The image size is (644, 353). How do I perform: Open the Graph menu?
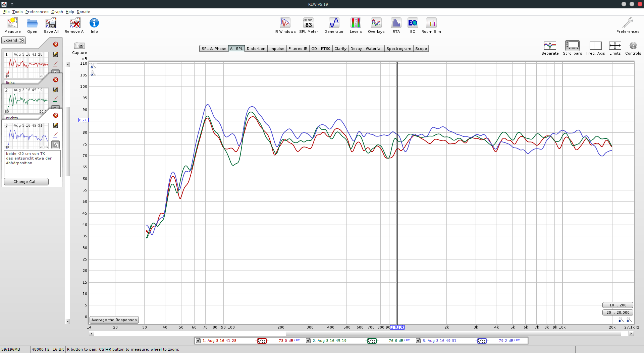[x=57, y=12]
